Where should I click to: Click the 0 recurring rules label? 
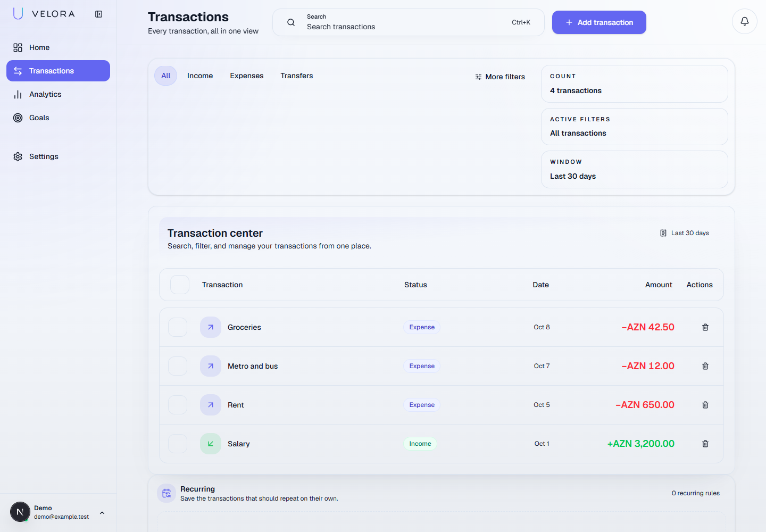(x=695, y=493)
